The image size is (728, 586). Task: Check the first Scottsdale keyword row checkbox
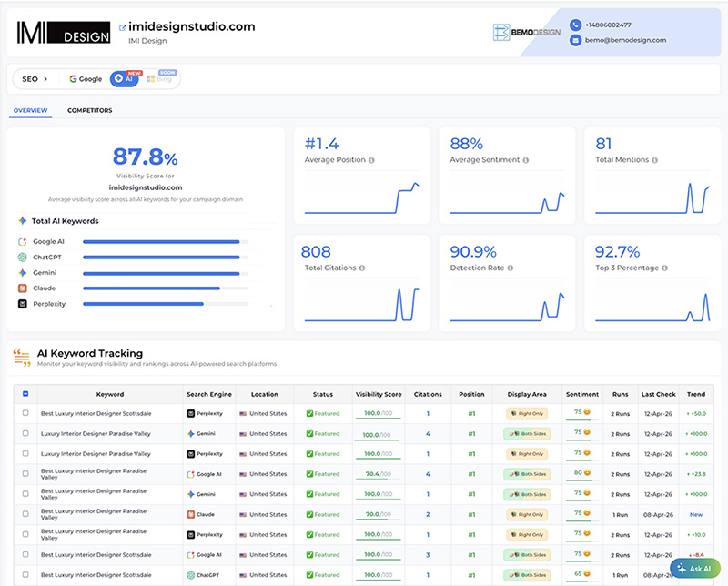pyautogui.click(x=25, y=413)
